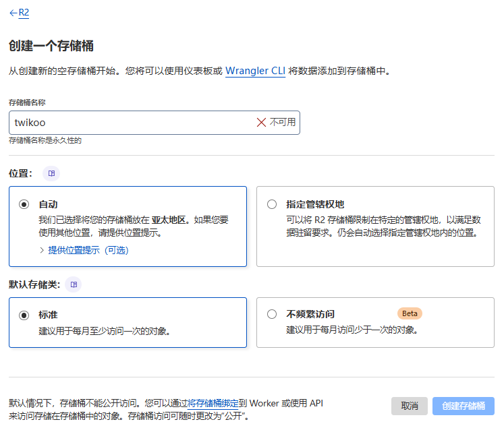Viewport: 504px width, 428px height.
Task: Open the Wrangler CLI link
Action: point(255,71)
